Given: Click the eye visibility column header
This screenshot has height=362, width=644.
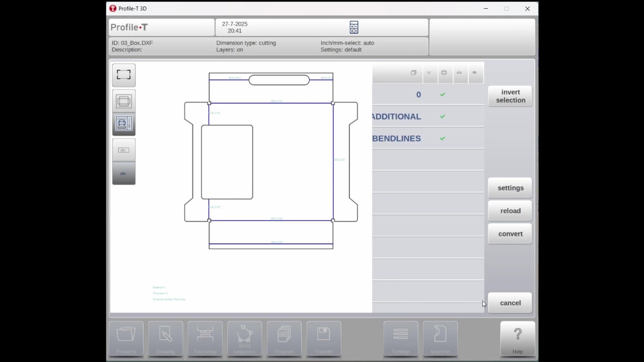Looking at the screenshot, I should tap(475, 73).
